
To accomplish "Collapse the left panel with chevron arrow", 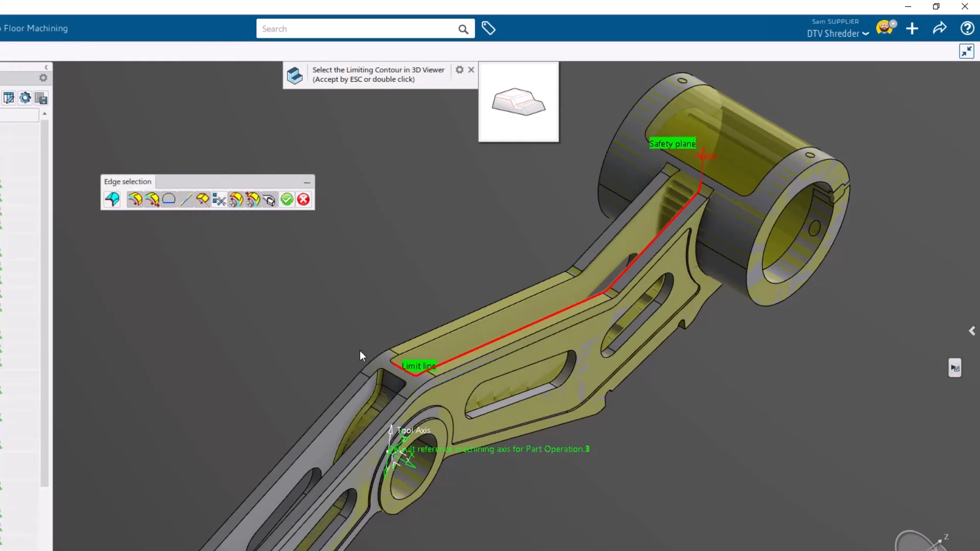I will (x=46, y=67).
